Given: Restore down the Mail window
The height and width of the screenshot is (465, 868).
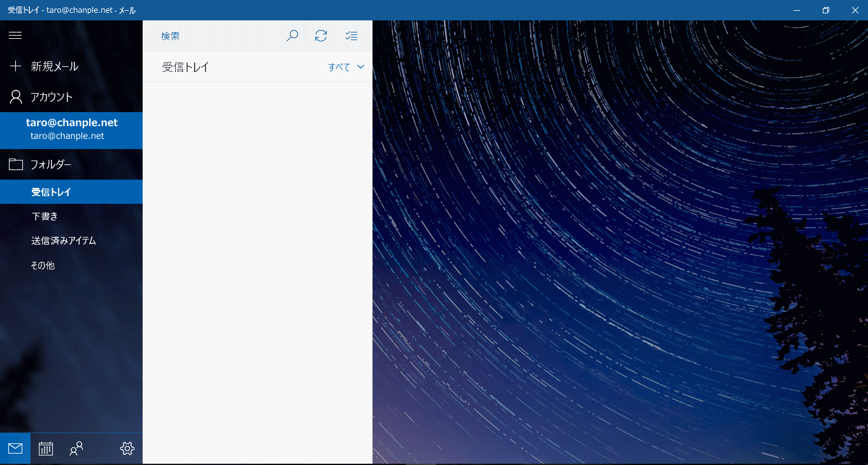Looking at the screenshot, I should [825, 10].
